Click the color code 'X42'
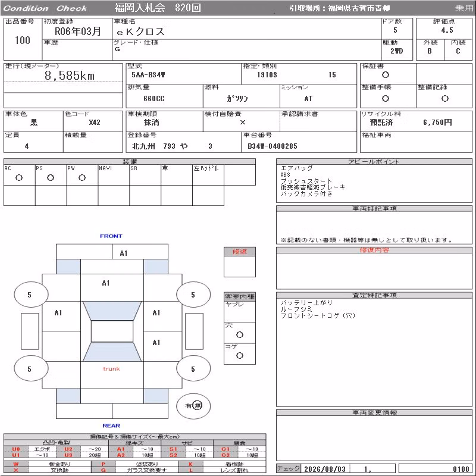Viewport: 476px width, 476px height. (x=95, y=123)
